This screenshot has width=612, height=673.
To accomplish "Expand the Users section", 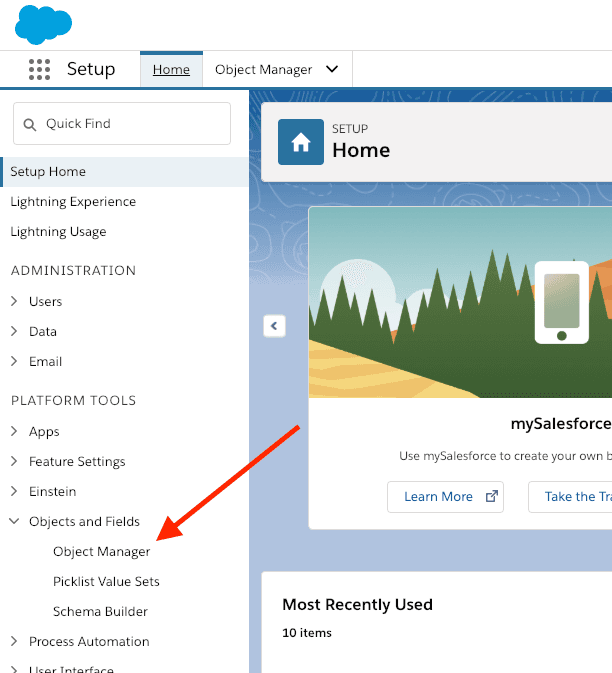I will [14, 301].
